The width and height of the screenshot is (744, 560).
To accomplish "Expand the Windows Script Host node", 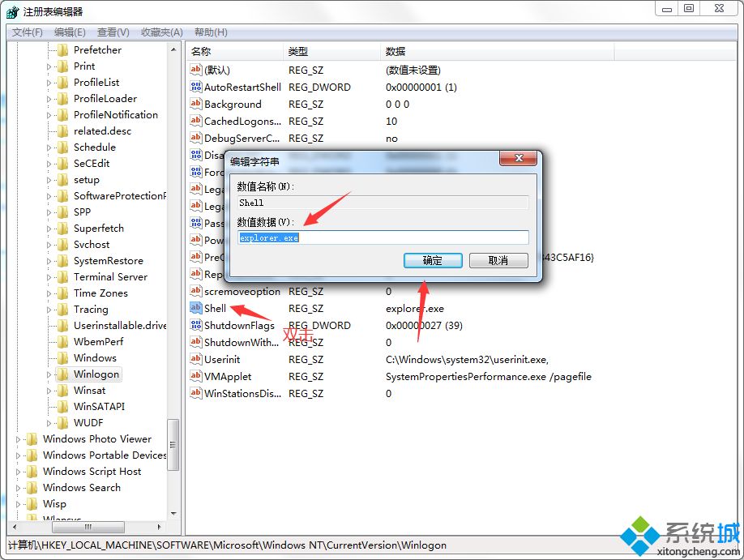I will [x=18, y=472].
